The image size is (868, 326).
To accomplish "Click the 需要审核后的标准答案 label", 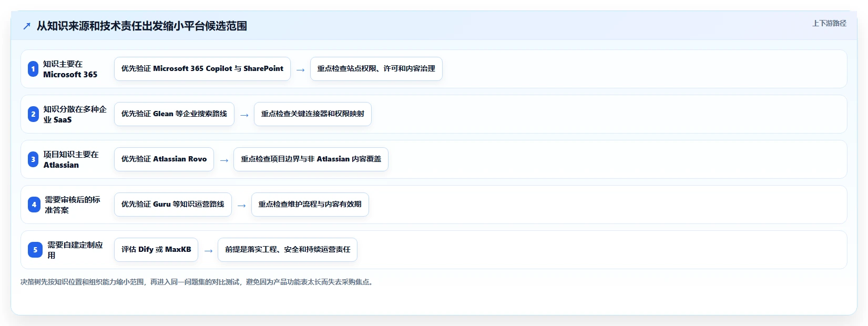I will [73, 205].
